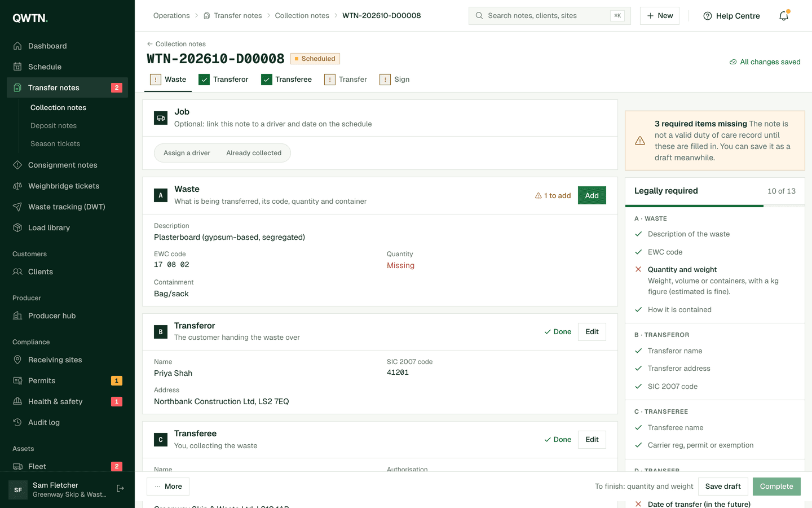Screen dimensions: 812x508
Task: Switch to the Transfer step tab
Action: 346,80
